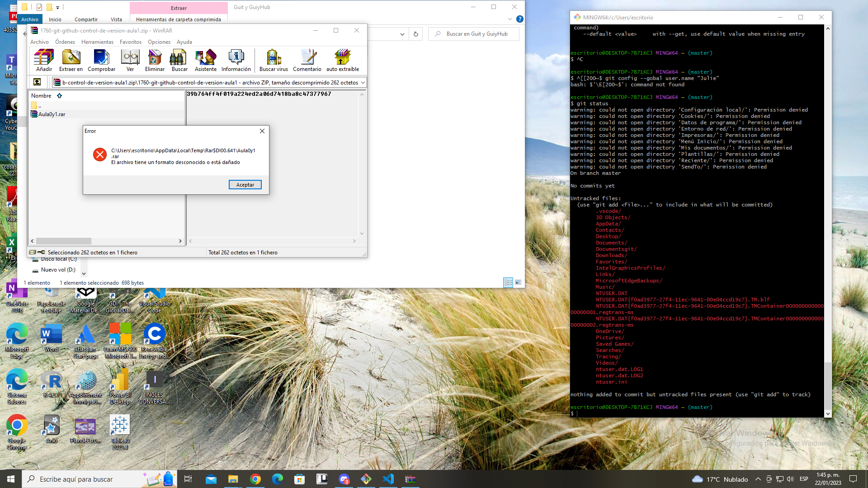Expand the Explorer address history dropdown
This screenshot has height=488, width=868.
coord(402,34)
